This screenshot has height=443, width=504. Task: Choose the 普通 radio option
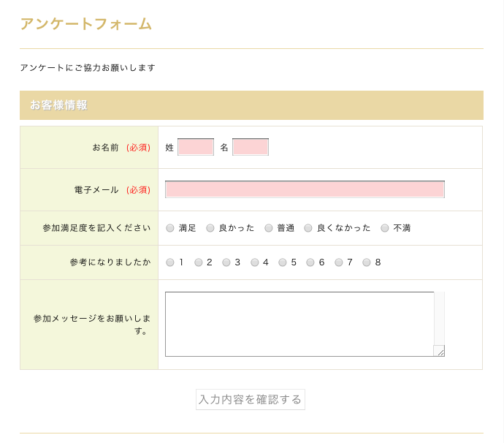click(269, 228)
